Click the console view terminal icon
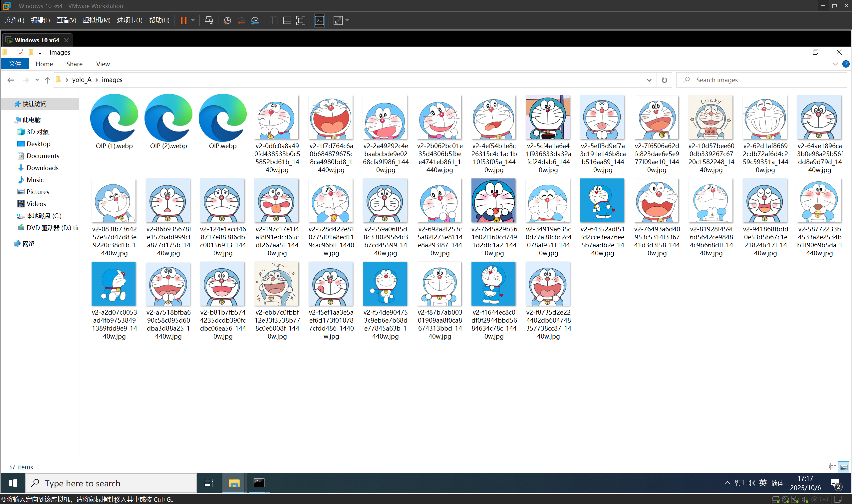The height and width of the screenshot is (504, 852). click(319, 20)
